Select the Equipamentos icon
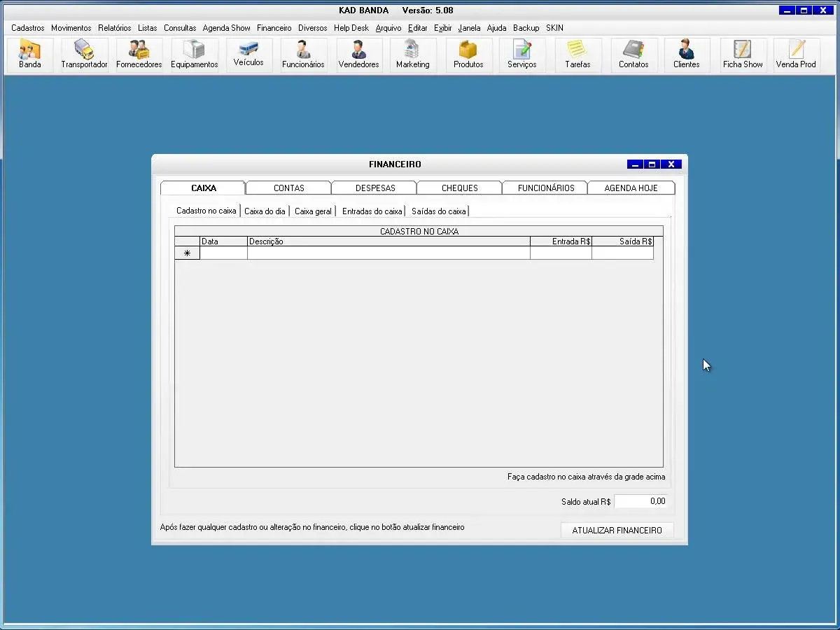The image size is (840, 630). 194,55
